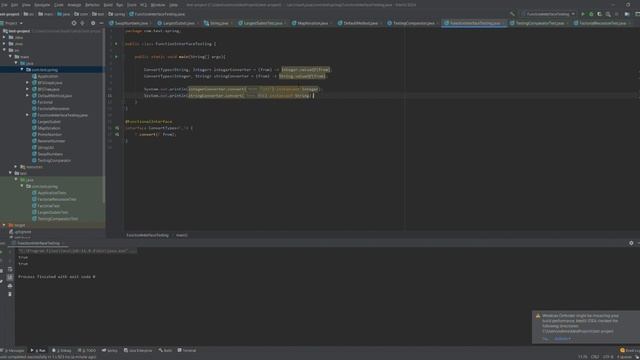Open the Java Enterprise tool window button
The width and height of the screenshot is (640, 360).
coord(138,350)
